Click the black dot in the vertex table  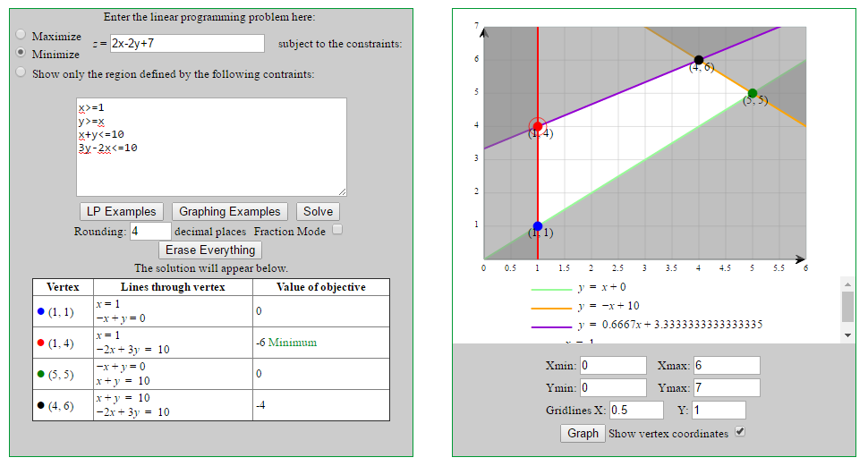pyautogui.click(x=41, y=405)
